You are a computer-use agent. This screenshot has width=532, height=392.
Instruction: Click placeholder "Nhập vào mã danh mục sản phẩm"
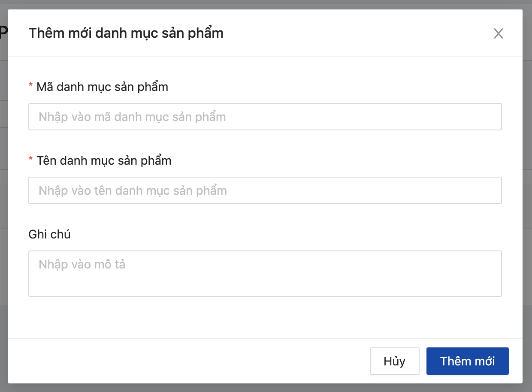point(132,117)
